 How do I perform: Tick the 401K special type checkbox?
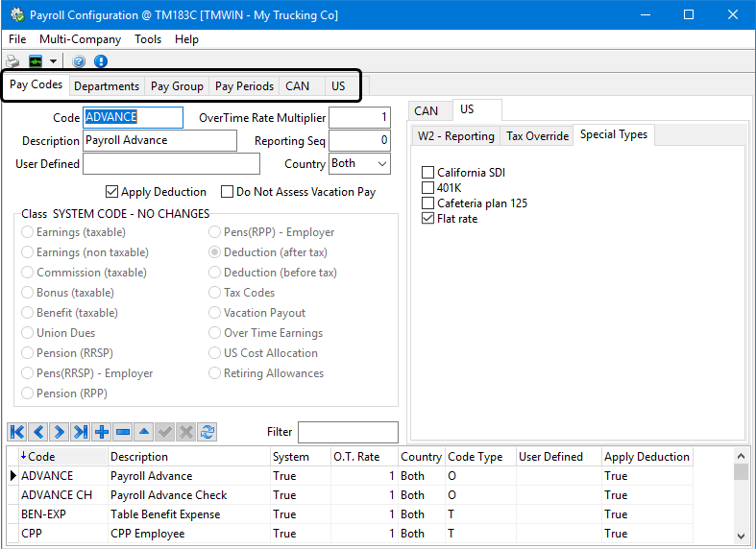pos(428,188)
